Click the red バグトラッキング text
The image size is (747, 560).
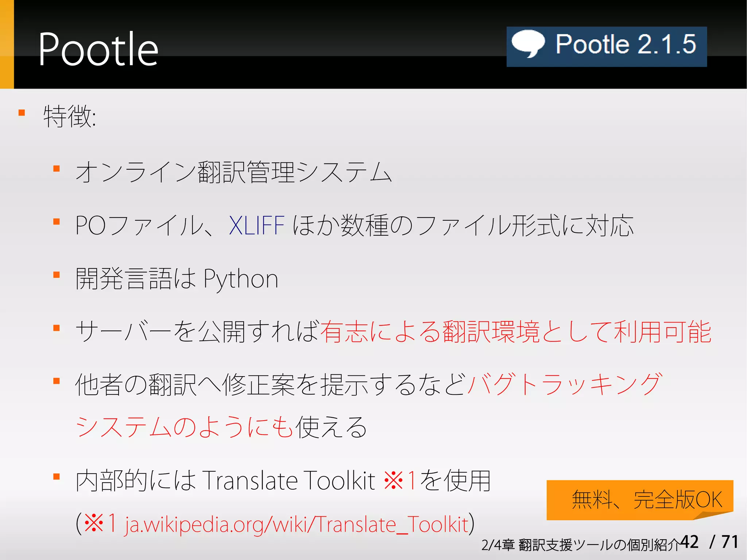(x=564, y=385)
